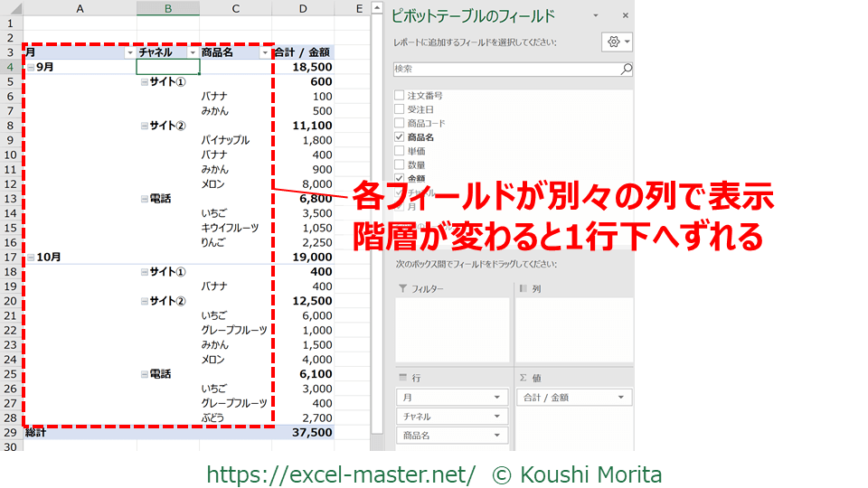Screen dimensions: 868x488
Task: Open the gear tools menu in field pane
Action: [617, 42]
